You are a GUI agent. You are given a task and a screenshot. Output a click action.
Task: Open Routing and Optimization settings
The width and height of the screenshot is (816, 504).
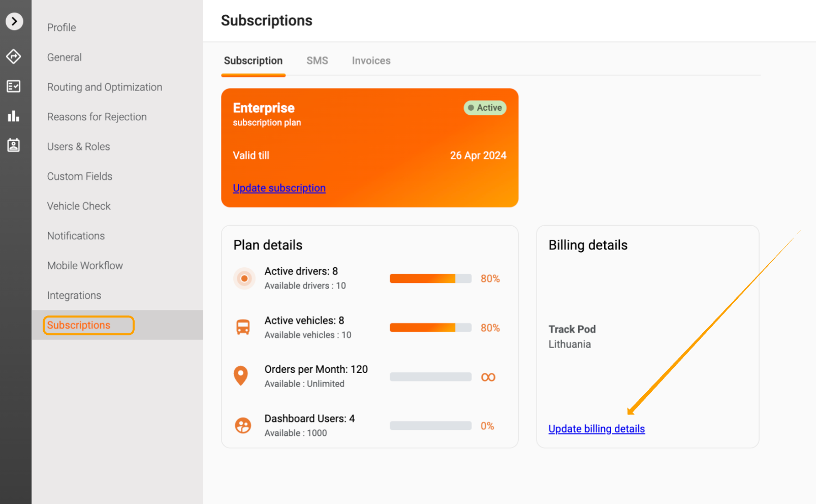105,87
